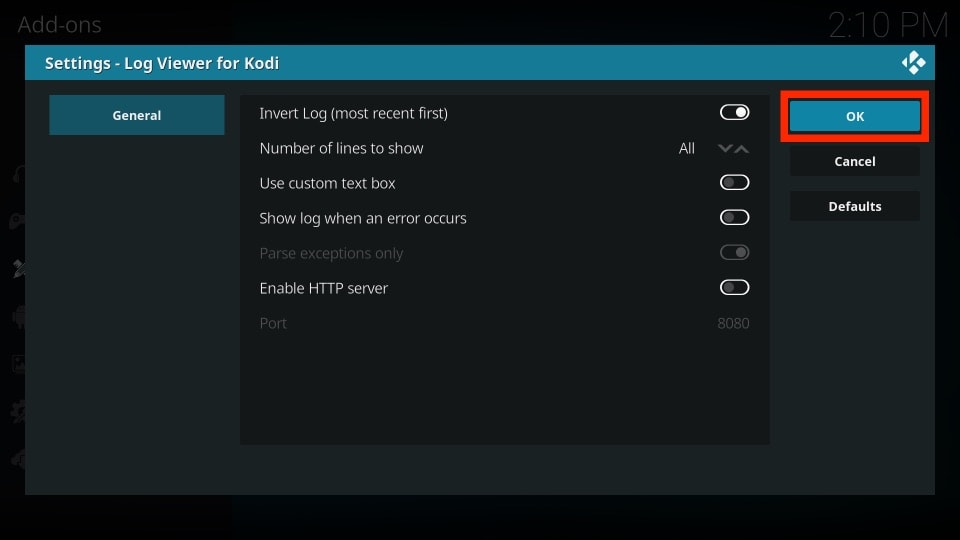The height and width of the screenshot is (540, 960).
Task: Open the General settings category tab
Action: [137, 115]
